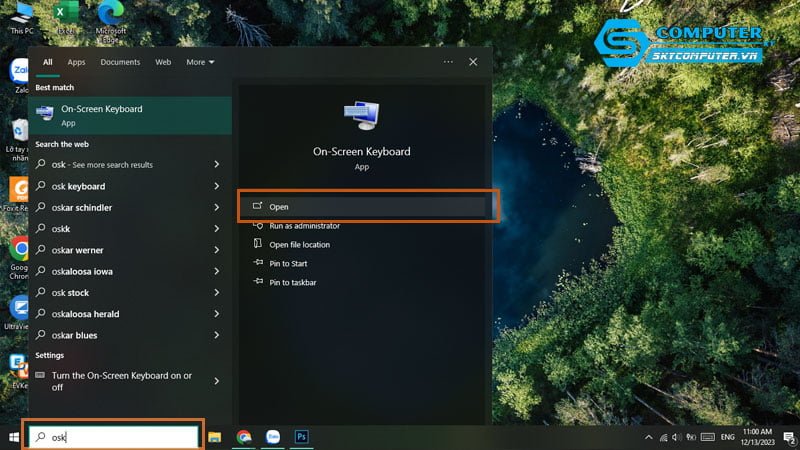Select Open file location
Screen dimensions: 800x450
point(299,244)
